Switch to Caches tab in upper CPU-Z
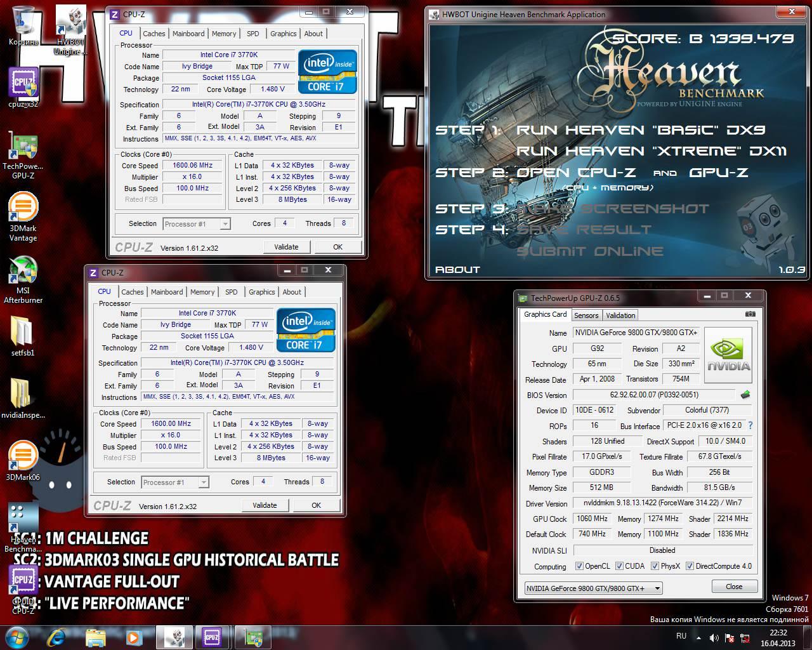The width and height of the screenshot is (812, 650). point(154,34)
